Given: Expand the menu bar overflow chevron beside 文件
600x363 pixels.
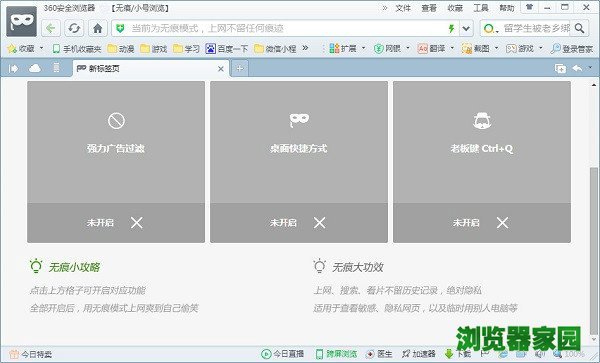Looking at the screenshot, I should point(385,8).
